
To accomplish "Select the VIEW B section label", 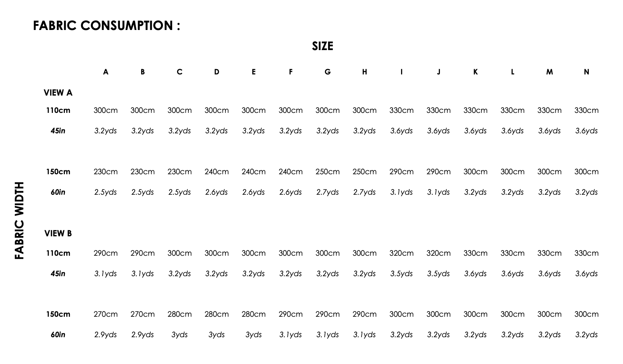I will pos(58,233).
